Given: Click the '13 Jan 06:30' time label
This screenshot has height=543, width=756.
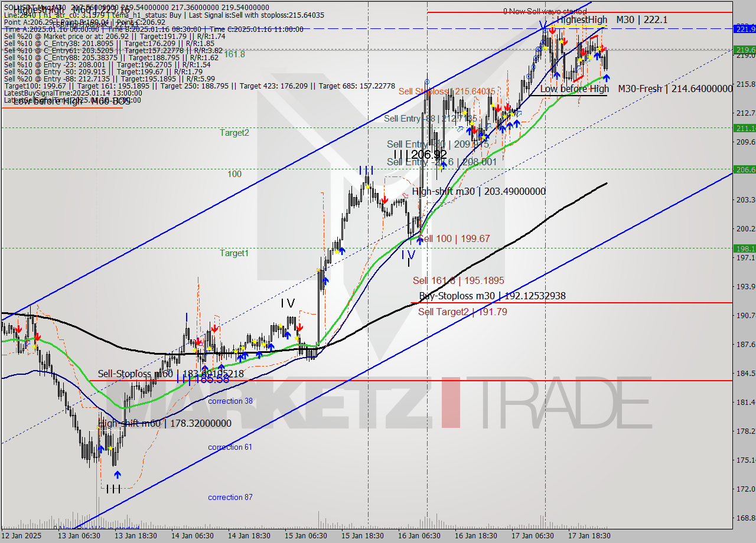Looking at the screenshot, I should (79, 536).
